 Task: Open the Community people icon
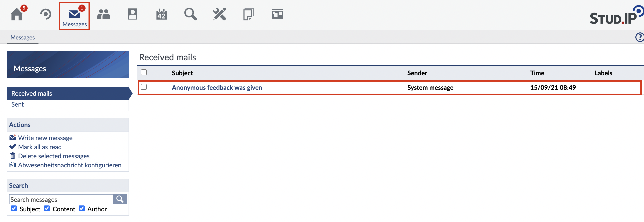point(103,14)
